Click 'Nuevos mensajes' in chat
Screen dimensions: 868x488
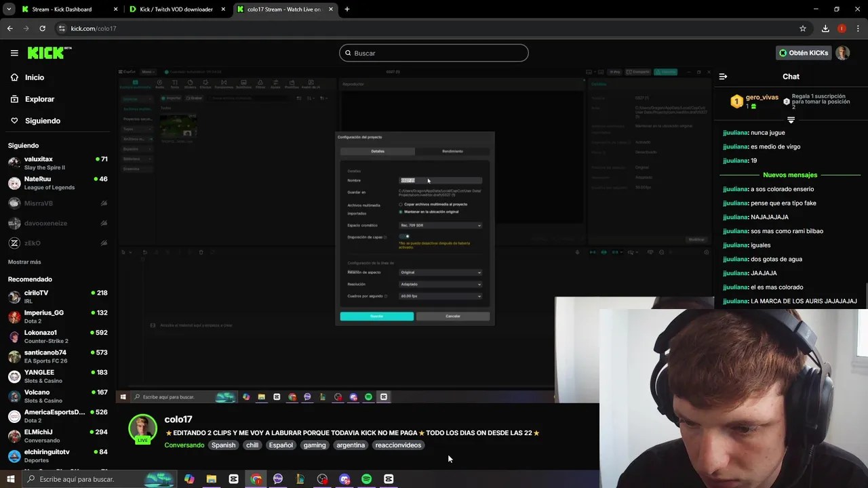[x=790, y=175]
